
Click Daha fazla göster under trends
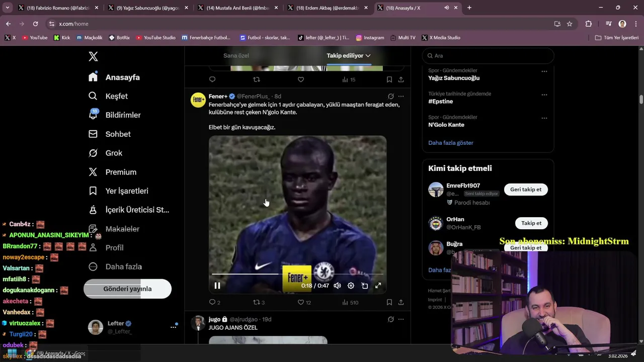(451, 143)
